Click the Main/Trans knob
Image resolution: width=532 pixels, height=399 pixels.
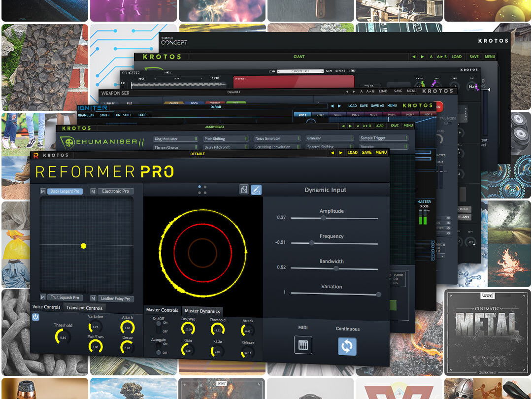coord(96,347)
